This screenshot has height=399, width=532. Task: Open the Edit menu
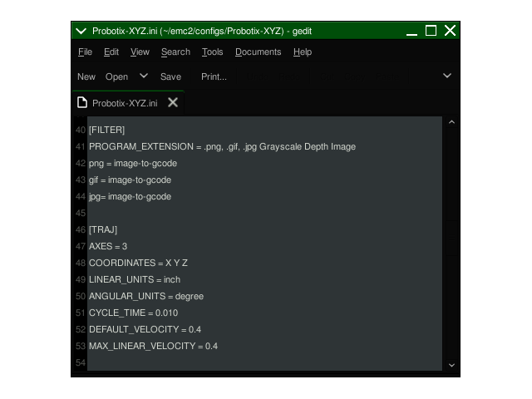[111, 52]
